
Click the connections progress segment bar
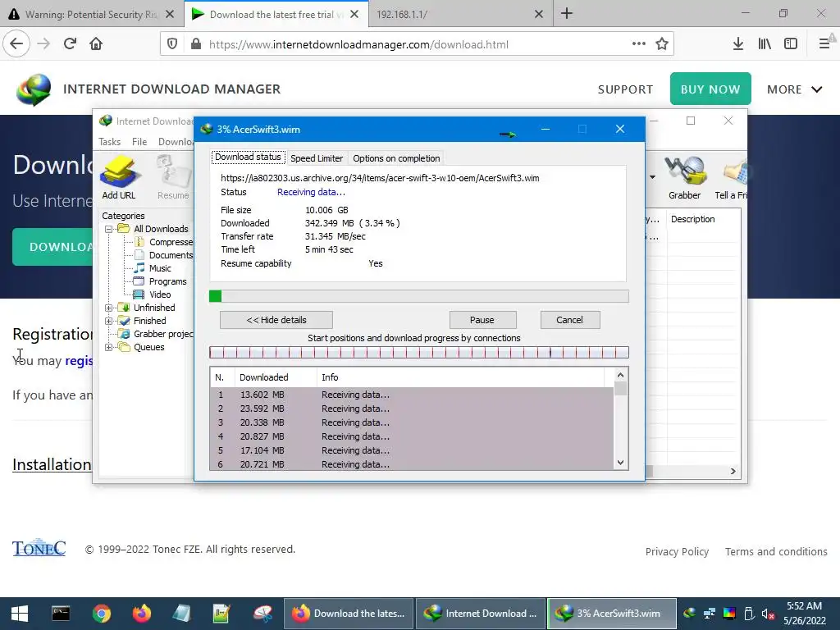tap(419, 352)
